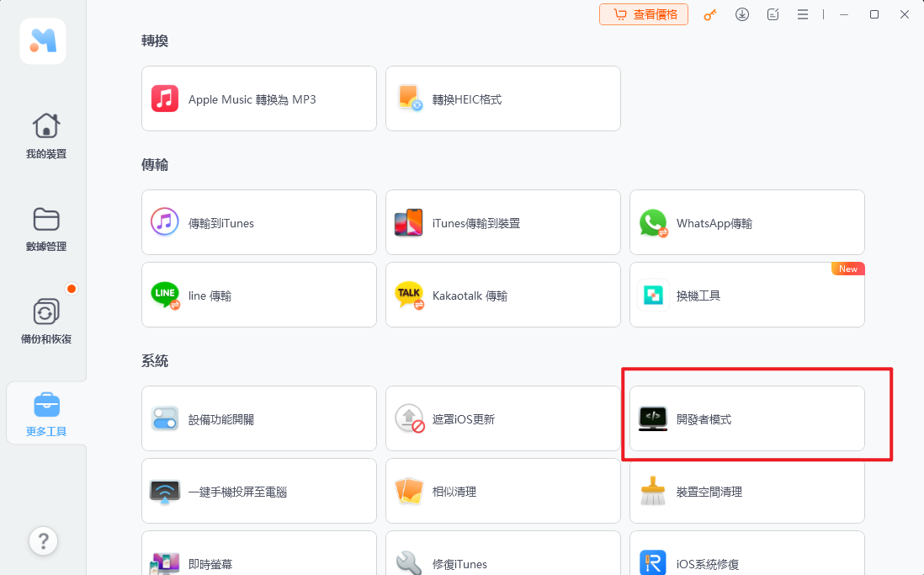Click the 換機工具 teal icon
Screen dimensions: 924x575
point(653,295)
